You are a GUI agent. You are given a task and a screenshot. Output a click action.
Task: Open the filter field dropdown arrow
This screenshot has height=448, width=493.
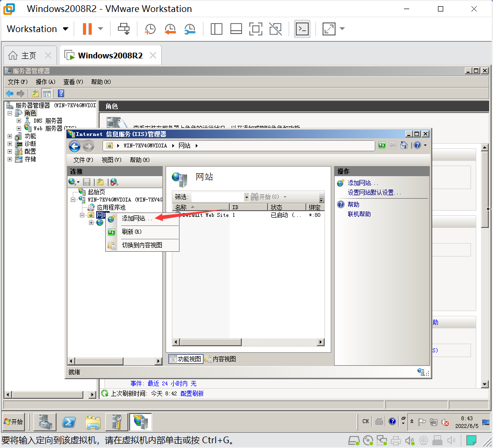246,197
